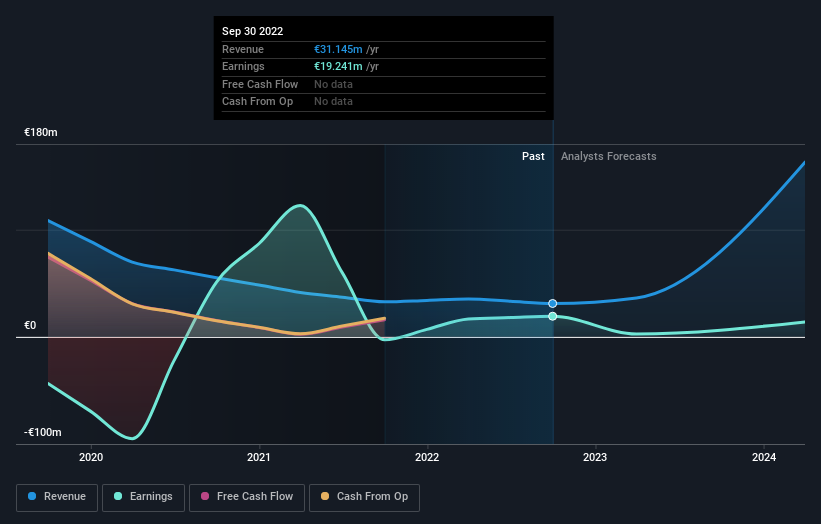Toggle the Cash From Op legend button
The width and height of the screenshot is (821, 524).
pyautogui.click(x=364, y=497)
